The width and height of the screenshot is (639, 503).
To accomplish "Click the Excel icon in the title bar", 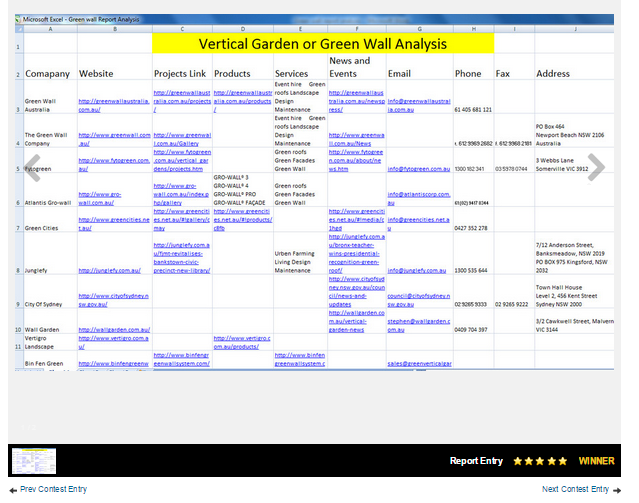I will click(18, 19).
